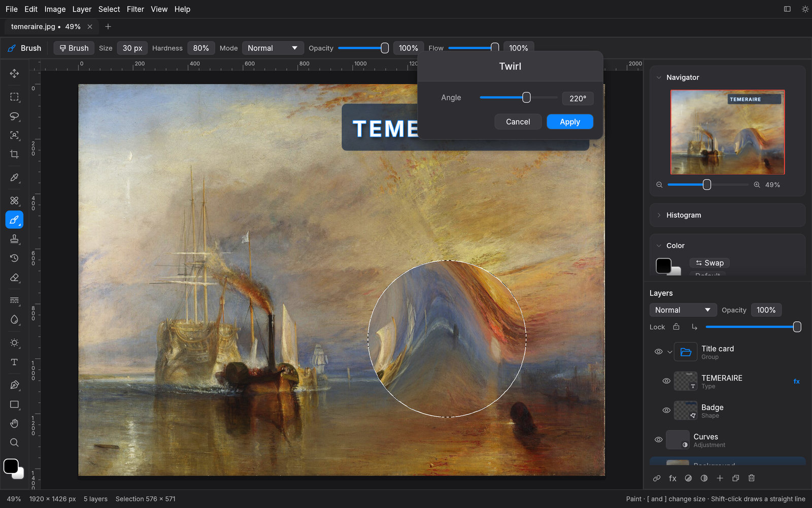
Task: Activate the Crop tool
Action: click(14, 154)
